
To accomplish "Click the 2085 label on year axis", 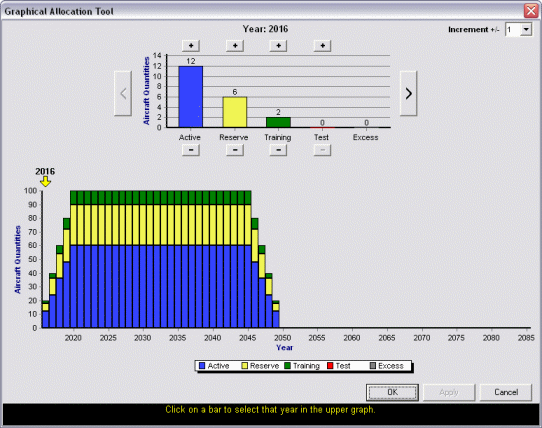I will pyautogui.click(x=526, y=338).
